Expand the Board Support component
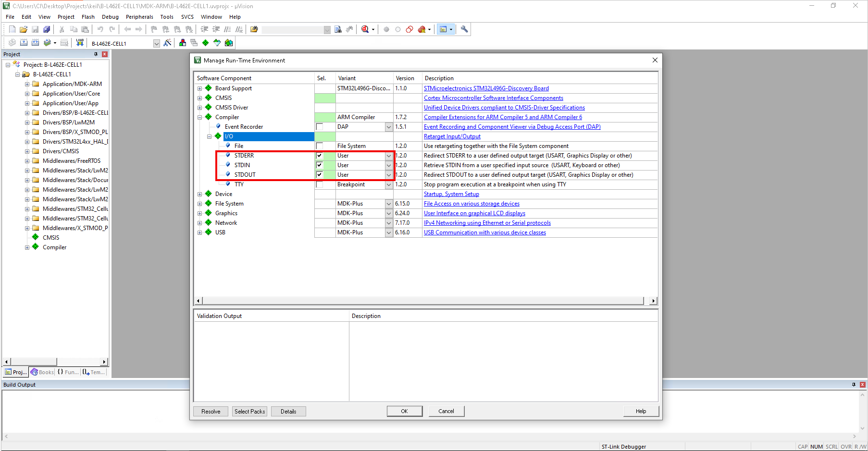This screenshot has width=868, height=451. click(200, 88)
